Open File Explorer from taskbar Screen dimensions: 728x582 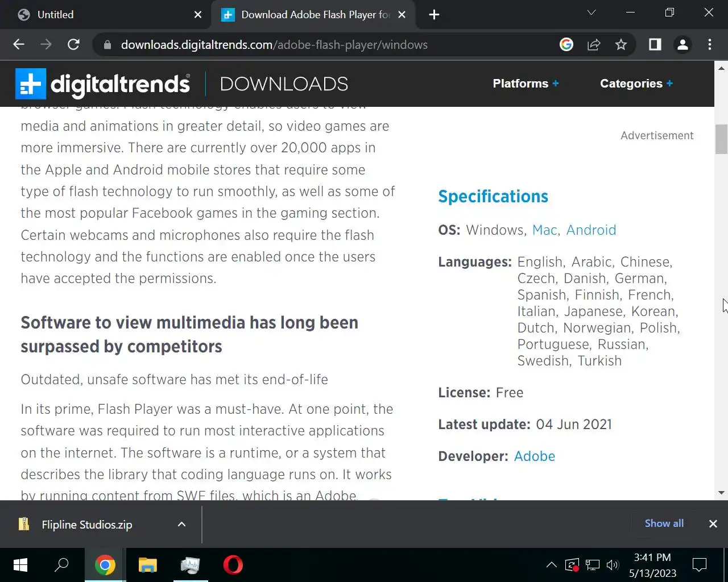[148, 565]
